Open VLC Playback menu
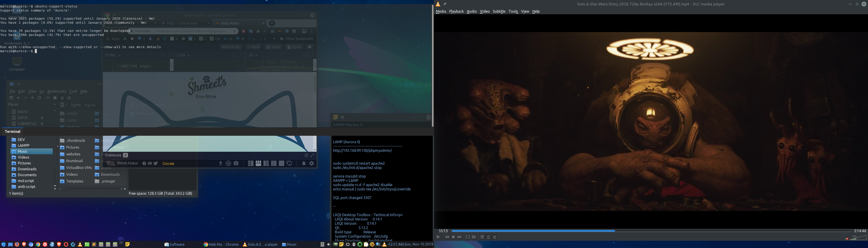This screenshot has height=248, width=868. coord(456,12)
